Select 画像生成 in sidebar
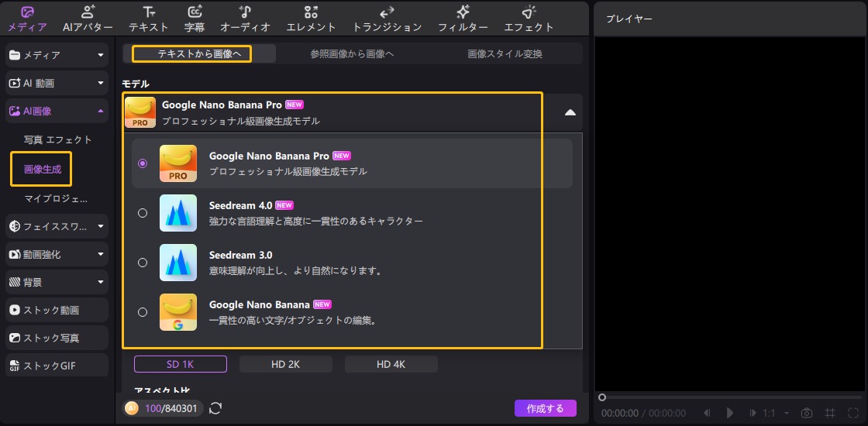This screenshot has height=426, width=868. pyautogui.click(x=42, y=168)
